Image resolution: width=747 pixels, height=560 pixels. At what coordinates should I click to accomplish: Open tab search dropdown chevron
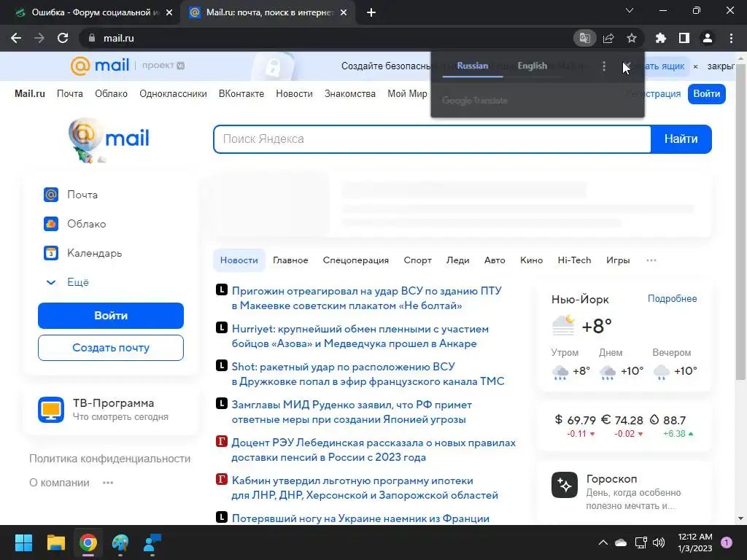click(630, 10)
